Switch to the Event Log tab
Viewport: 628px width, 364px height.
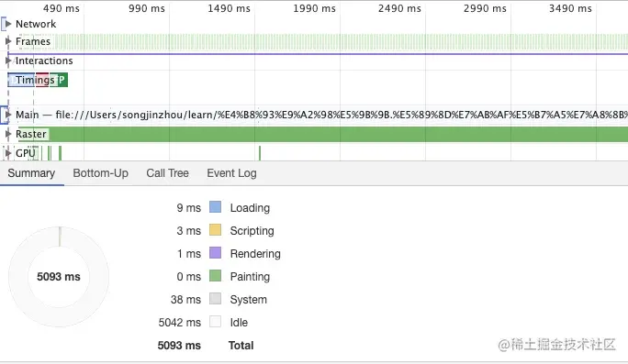(231, 173)
